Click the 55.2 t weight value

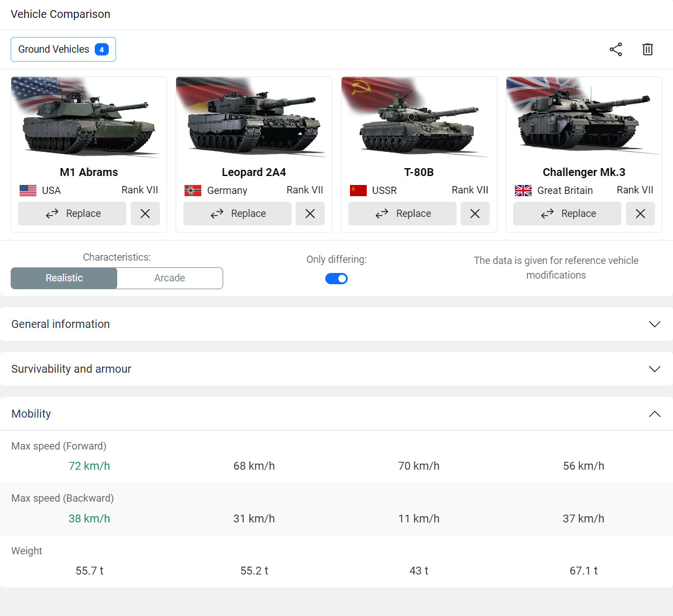(254, 571)
